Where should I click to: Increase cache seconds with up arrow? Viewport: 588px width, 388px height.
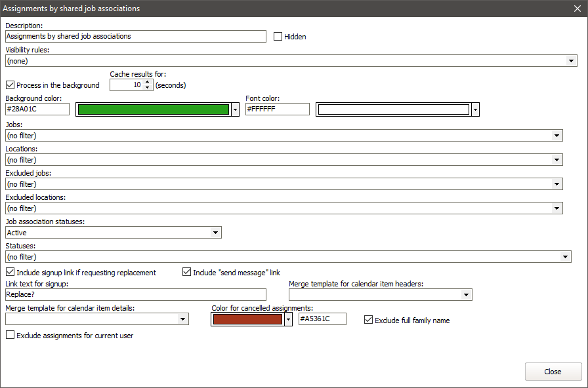click(x=148, y=82)
